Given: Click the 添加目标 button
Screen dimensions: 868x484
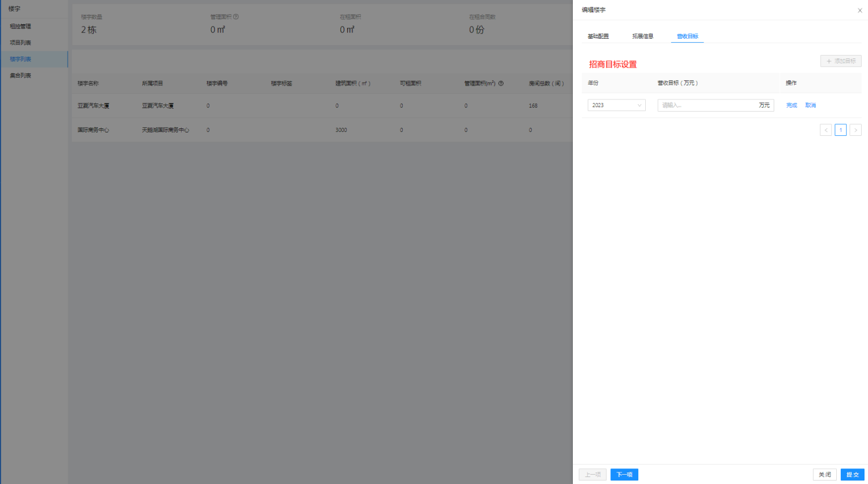Looking at the screenshot, I should click(x=840, y=61).
